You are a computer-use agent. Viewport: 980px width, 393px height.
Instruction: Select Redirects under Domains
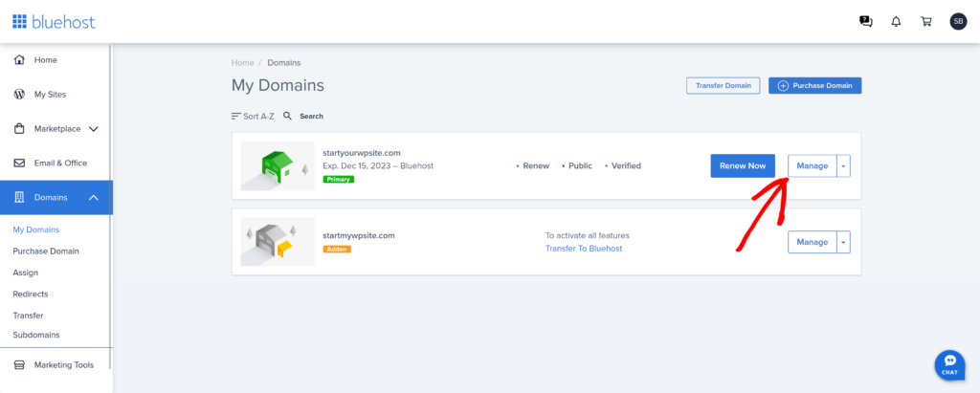(x=31, y=294)
